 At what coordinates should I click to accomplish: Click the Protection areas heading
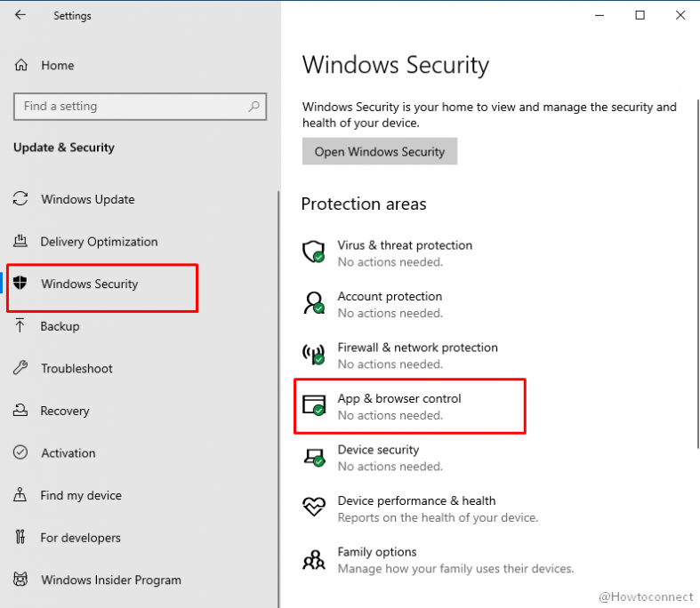point(364,204)
